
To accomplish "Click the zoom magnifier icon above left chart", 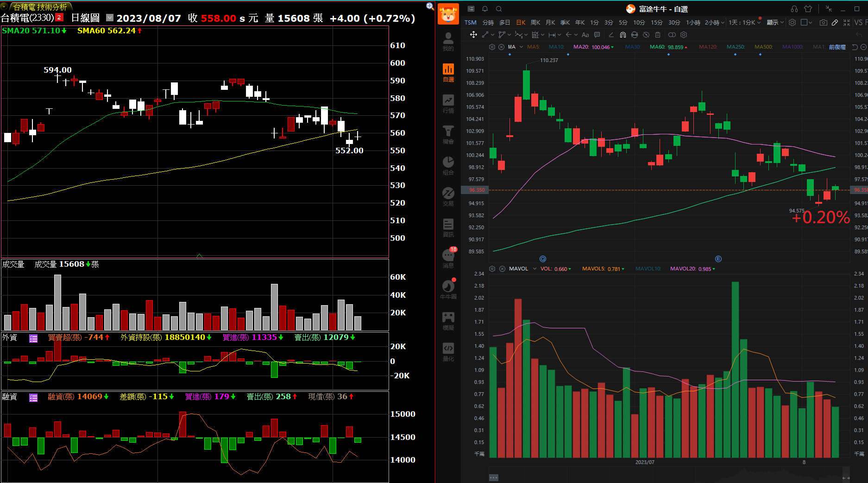I will pos(430,6).
